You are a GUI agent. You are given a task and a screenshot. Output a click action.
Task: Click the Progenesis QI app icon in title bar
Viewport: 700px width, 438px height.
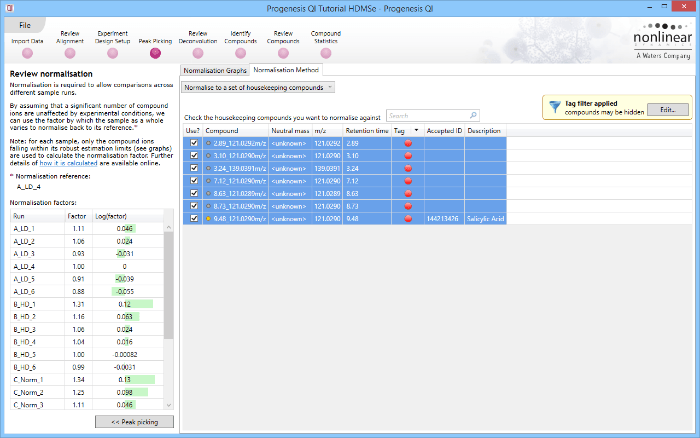(10, 8)
